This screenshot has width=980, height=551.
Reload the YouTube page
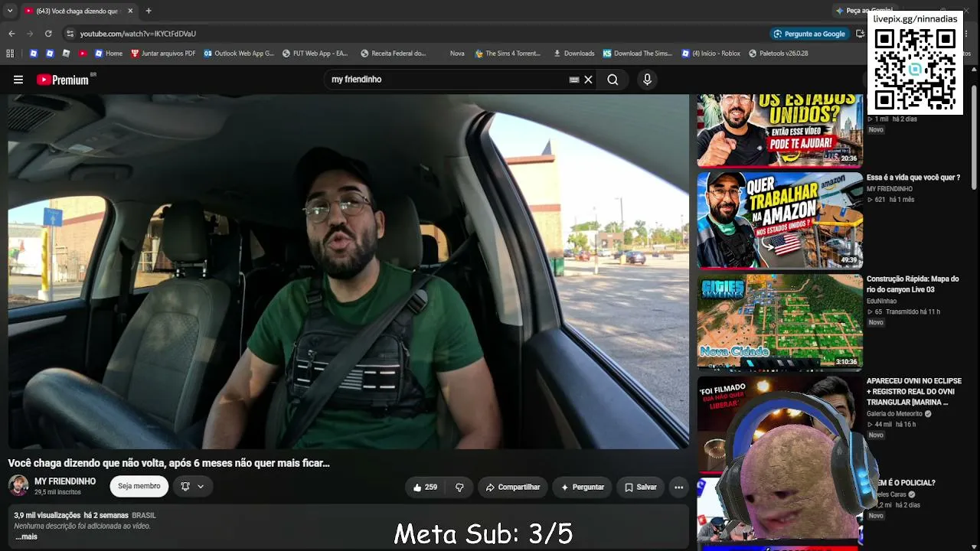(x=48, y=34)
